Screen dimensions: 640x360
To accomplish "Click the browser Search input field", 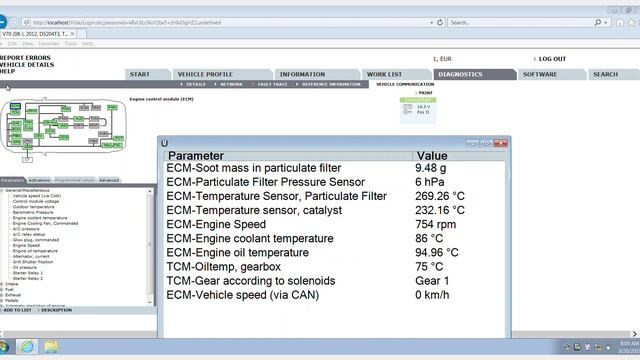I will 520,23.
